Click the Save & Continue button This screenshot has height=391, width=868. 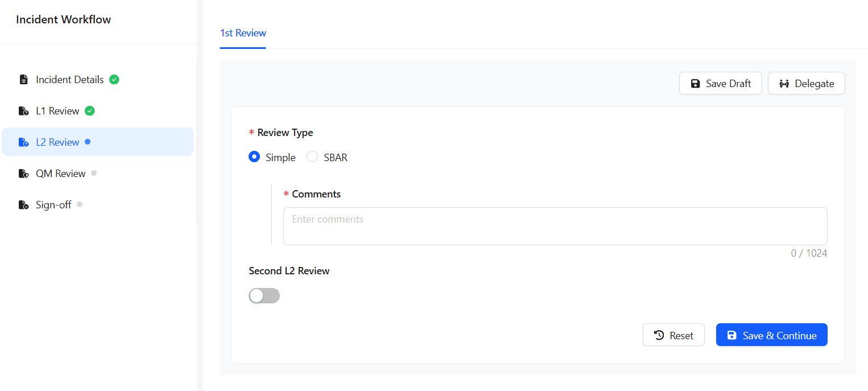click(772, 335)
